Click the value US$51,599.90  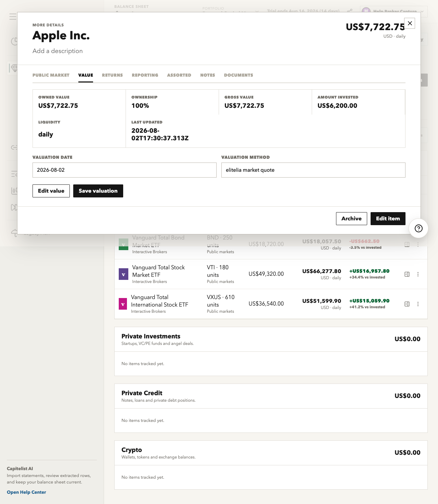(x=322, y=301)
